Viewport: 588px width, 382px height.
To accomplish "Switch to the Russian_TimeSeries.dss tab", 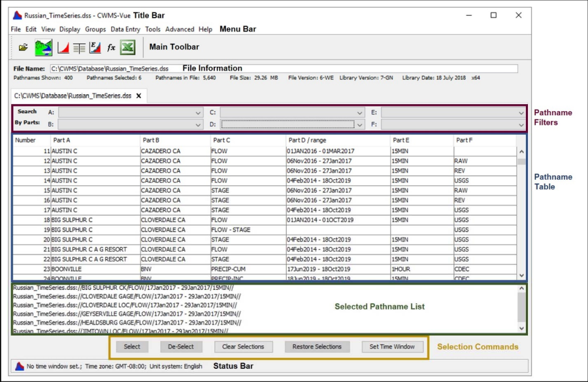I will (74, 94).
